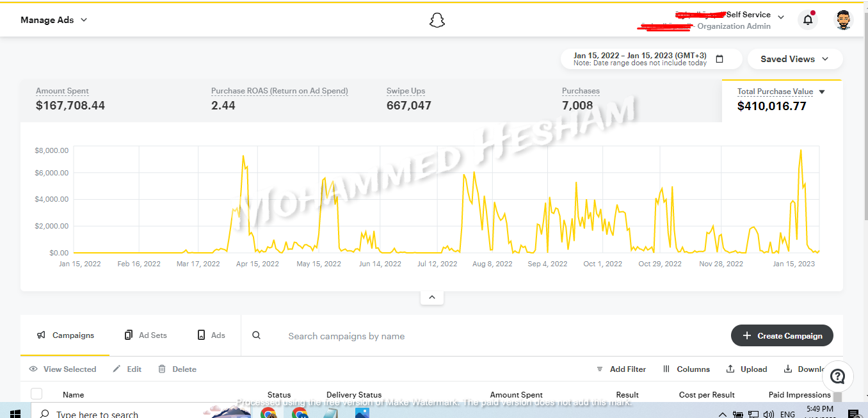Open the Bitmoji profile avatar
Image resolution: width=868 pixels, height=418 pixels.
point(844,20)
